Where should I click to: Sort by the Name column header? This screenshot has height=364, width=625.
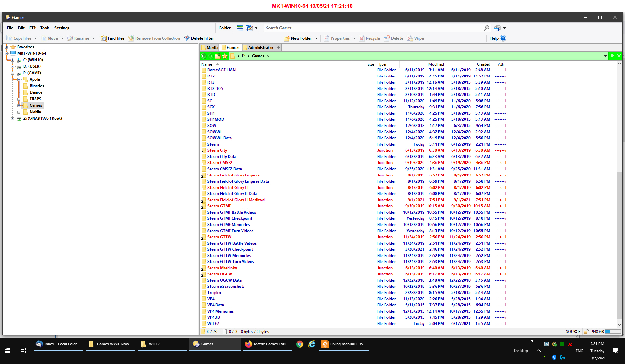(207, 64)
